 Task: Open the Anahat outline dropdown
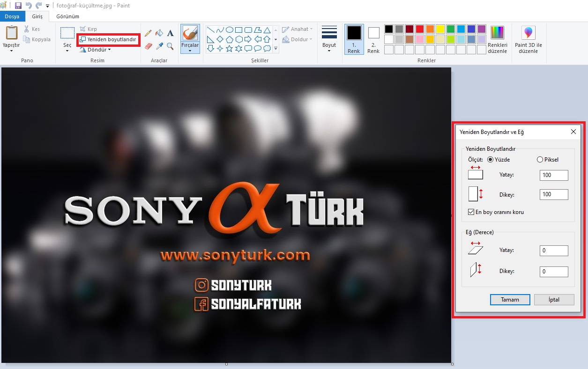(x=298, y=29)
